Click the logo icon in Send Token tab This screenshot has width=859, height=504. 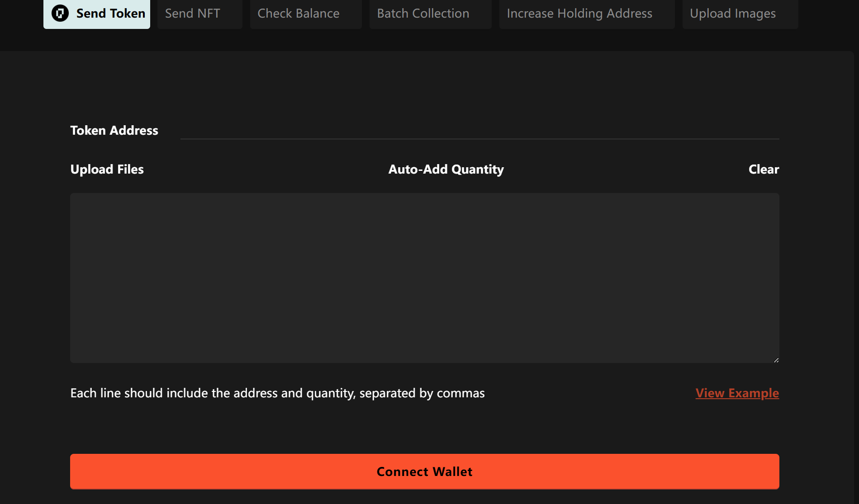point(60,13)
